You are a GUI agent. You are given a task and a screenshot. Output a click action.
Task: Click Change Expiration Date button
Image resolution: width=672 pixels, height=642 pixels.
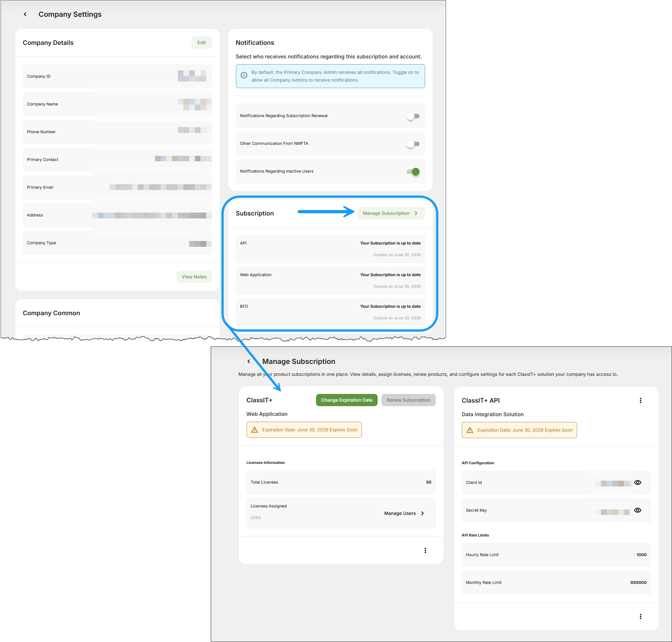(346, 400)
